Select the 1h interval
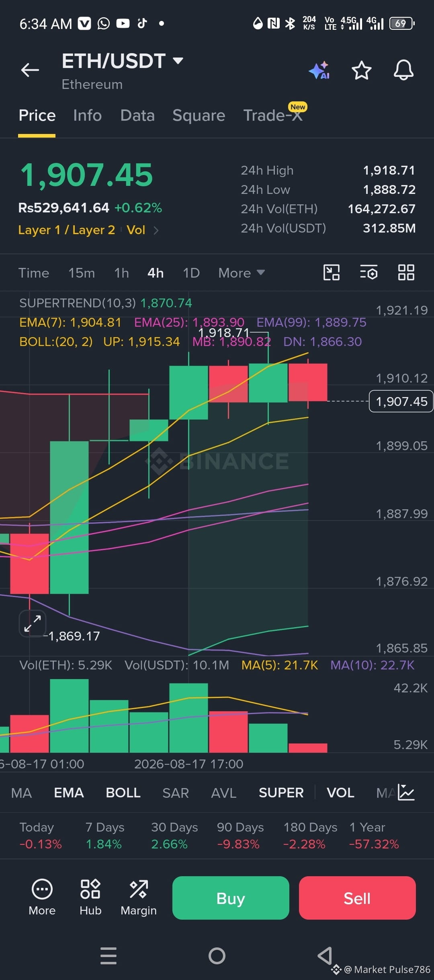 [121, 273]
